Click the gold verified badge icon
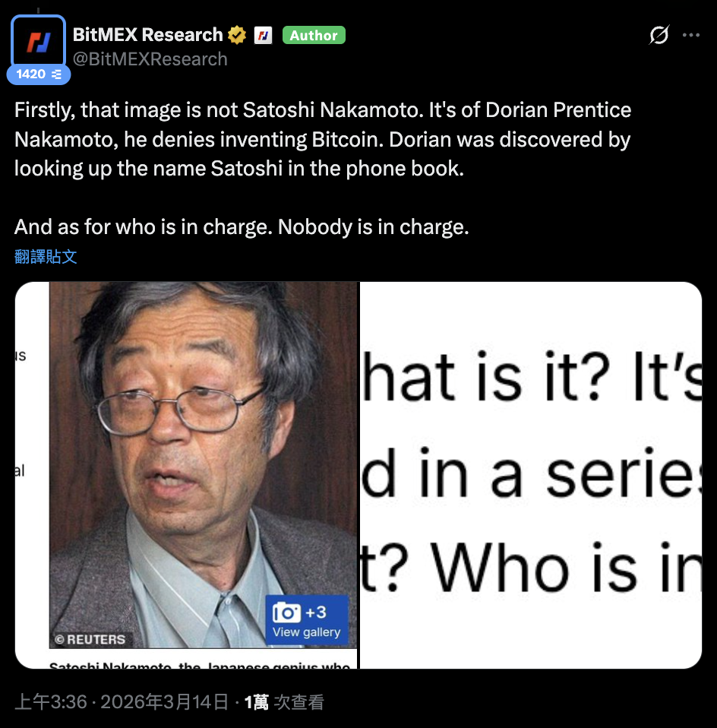Screen dimensions: 717x728 coord(237,35)
